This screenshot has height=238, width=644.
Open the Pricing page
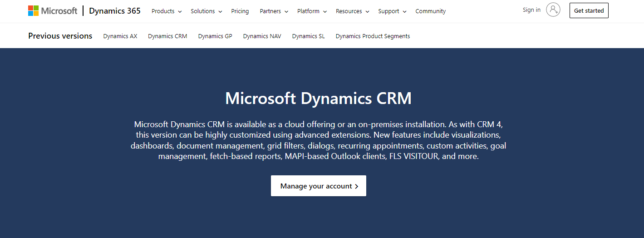(x=240, y=11)
